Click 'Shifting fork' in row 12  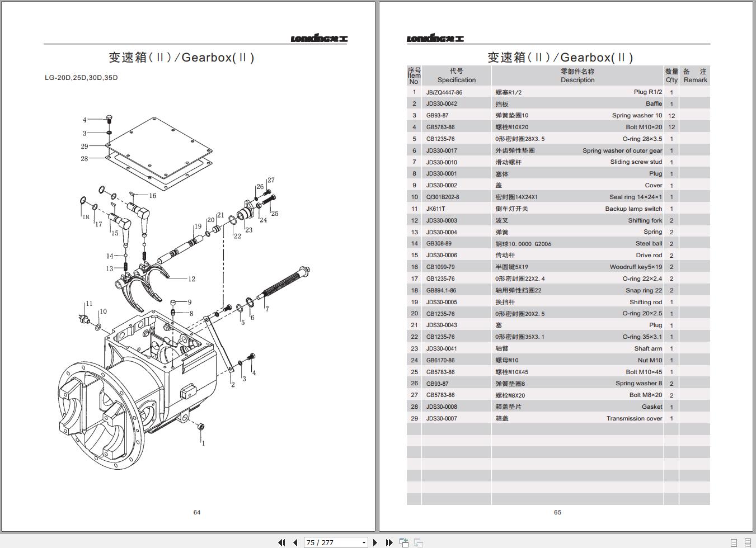click(x=645, y=220)
